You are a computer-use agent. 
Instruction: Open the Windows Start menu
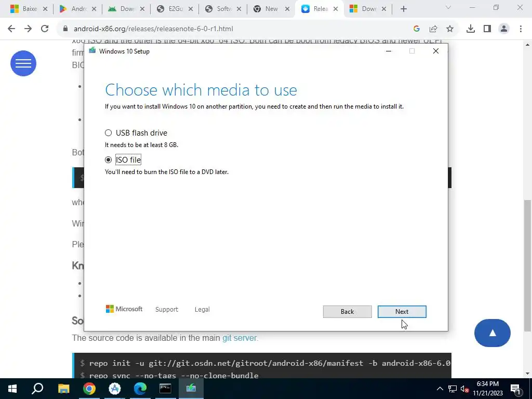click(12, 389)
